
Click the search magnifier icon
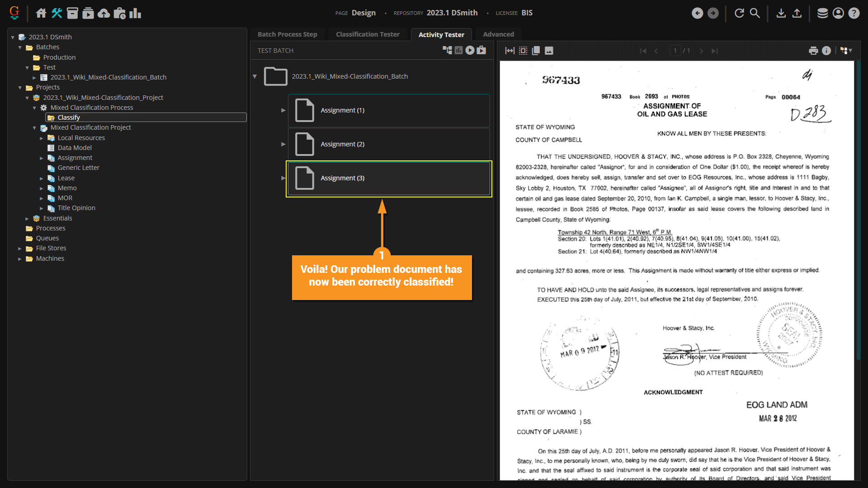click(x=755, y=13)
